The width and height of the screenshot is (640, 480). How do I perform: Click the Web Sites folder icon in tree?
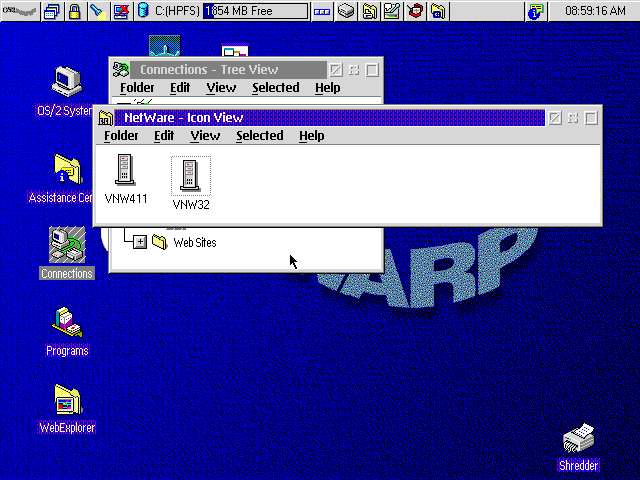tap(160, 242)
